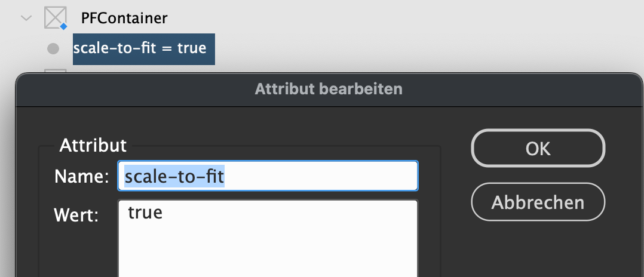The width and height of the screenshot is (644, 277).
Task: Click the "Attribut bearbeiten" dialog title bar
Action: click(328, 90)
